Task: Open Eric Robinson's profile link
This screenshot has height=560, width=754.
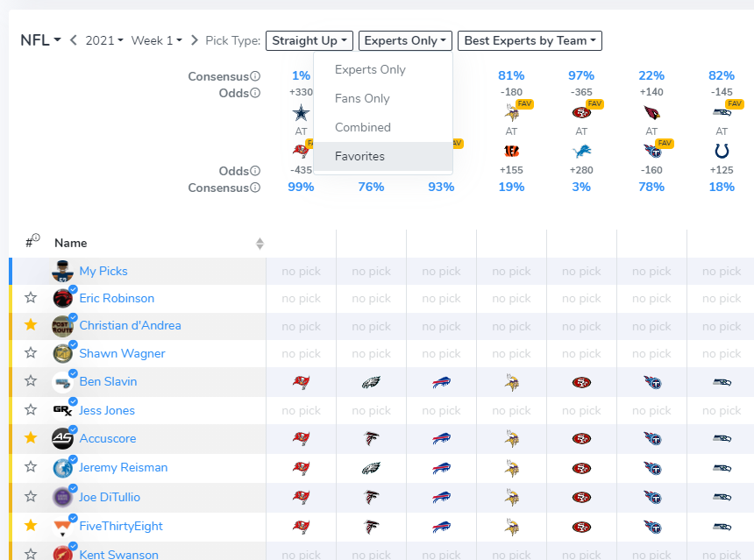Action: 117,298
